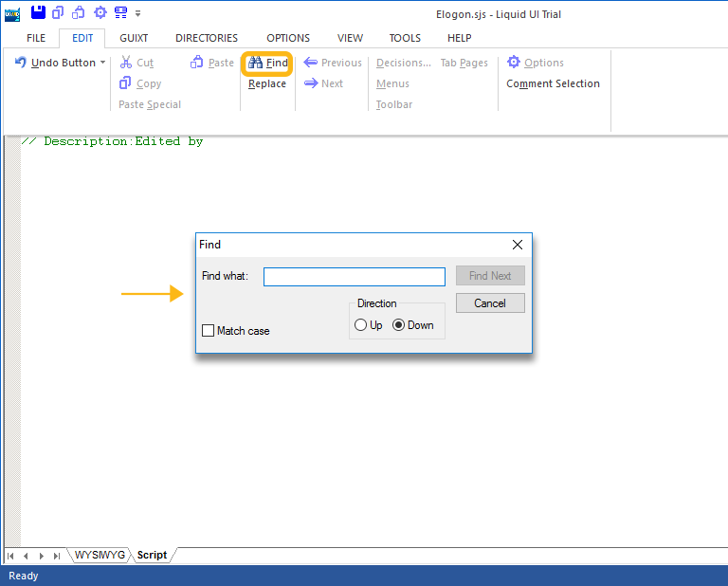Open the GUIXT ribbon tab
This screenshot has width=728, height=586.
tap(134, 38)
